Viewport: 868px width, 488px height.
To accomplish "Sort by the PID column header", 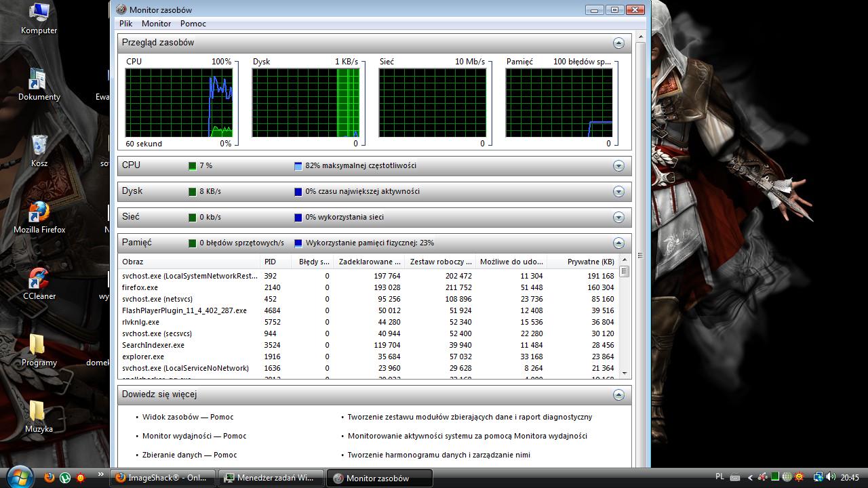I will tap(277, 262).
